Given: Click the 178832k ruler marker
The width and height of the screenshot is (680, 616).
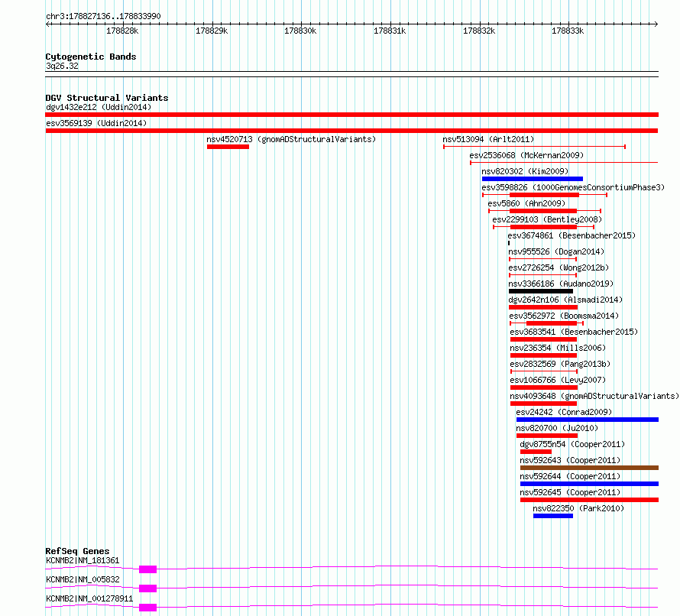Looking at the screenshot, I should point(479,31).
